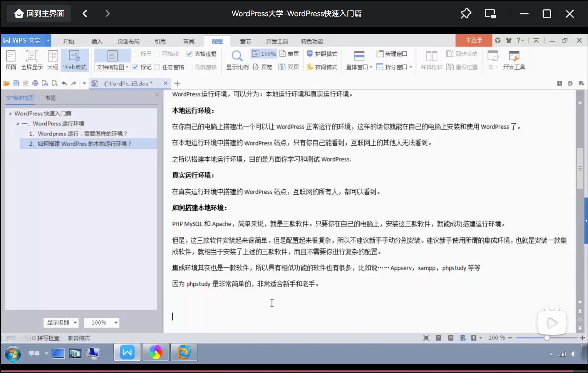This screenshot has width=588, height=373.
Task: Open the 页面布局 ribbon tab
Action: (128, 41)
